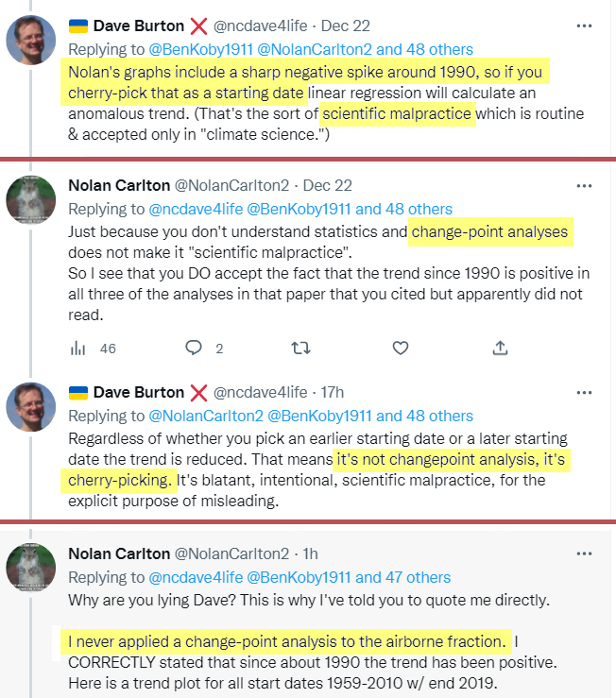
Task: Open "48 others" link in Nolan's Dec 22 reply
Action: [x=419, y=209]
